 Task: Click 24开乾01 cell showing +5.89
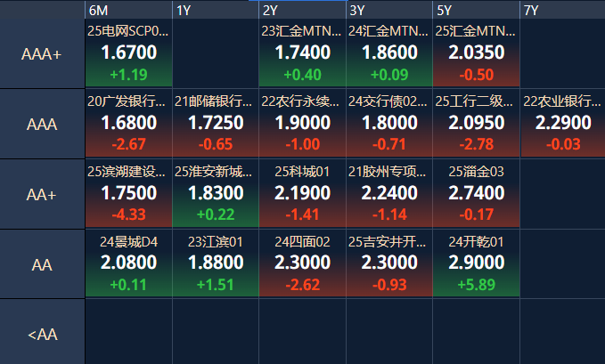tap(476, 263)
